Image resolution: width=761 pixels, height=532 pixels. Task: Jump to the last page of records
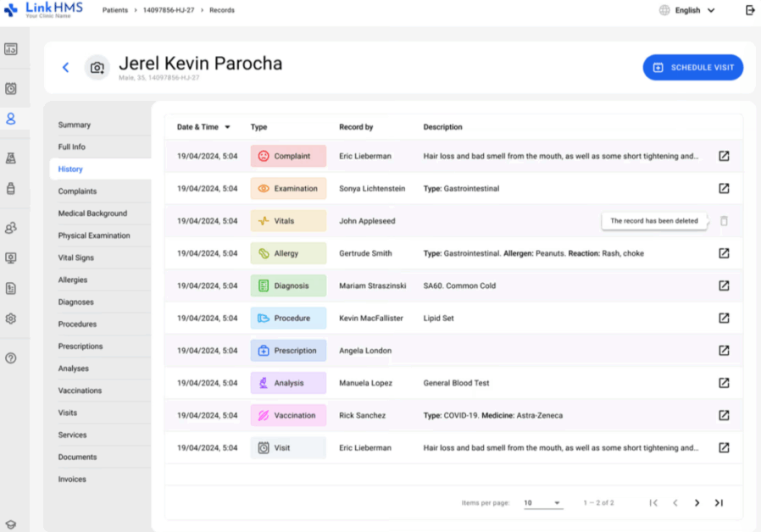click(x=719, y=503)
